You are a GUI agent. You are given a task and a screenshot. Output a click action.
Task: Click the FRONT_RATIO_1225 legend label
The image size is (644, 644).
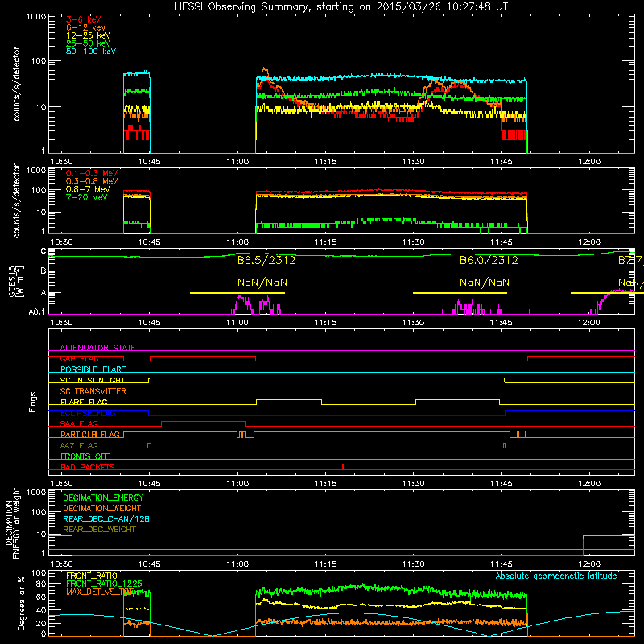pos(104,584)
